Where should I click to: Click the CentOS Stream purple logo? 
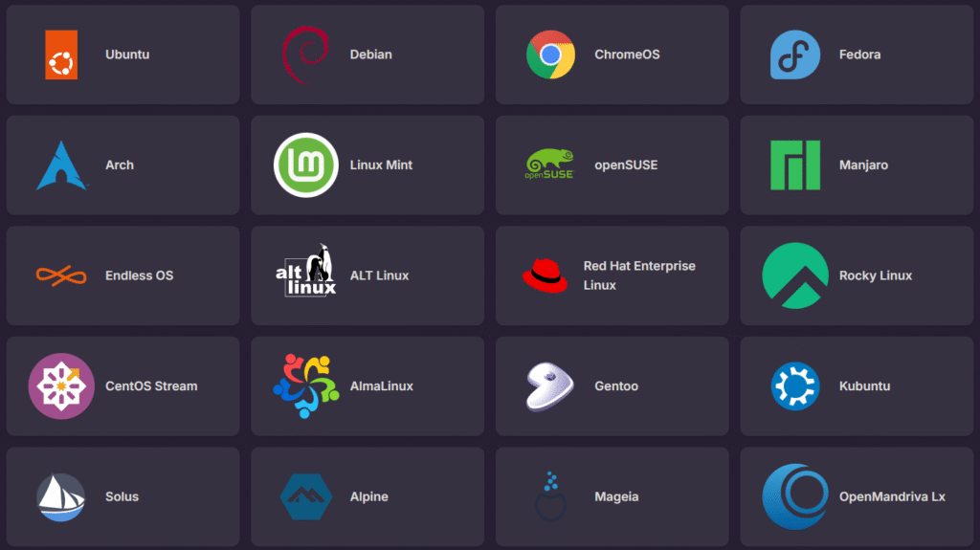61,386
